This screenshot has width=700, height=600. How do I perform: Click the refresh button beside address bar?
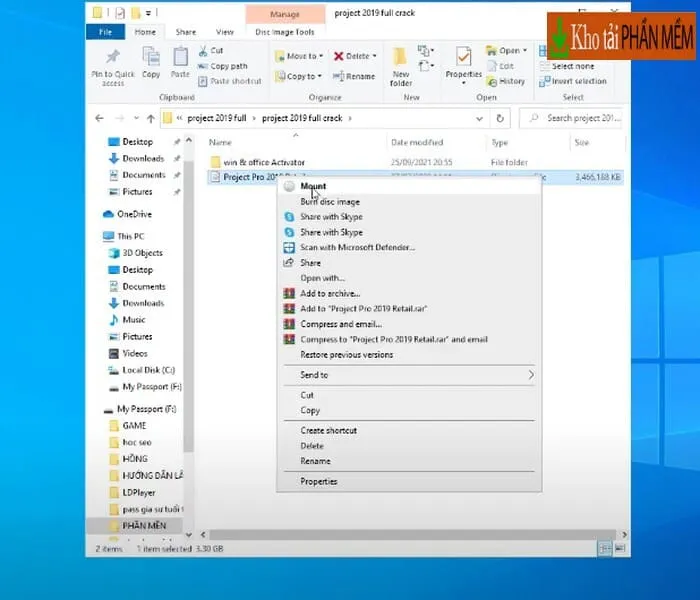click(500, 118)
